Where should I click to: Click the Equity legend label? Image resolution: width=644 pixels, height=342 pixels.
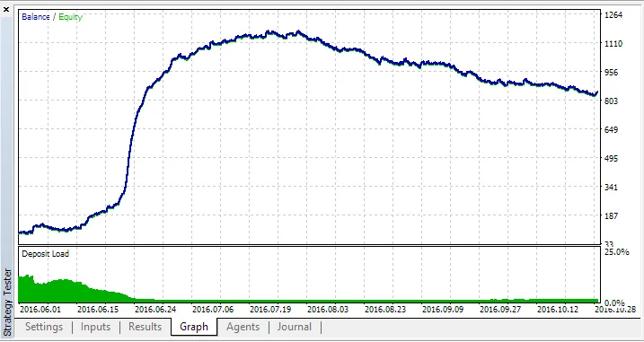click(x=70, y=17)
